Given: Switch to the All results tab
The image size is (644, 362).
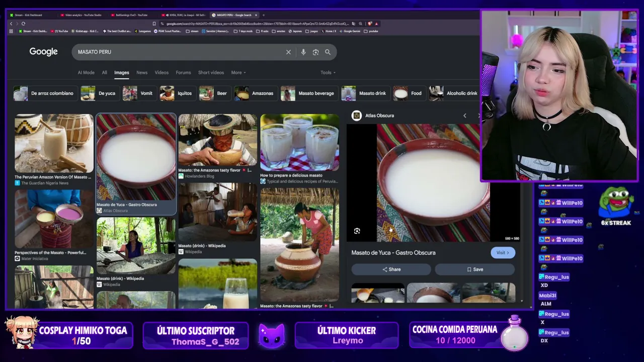Looking at the screenshot, I should [104, 72].
